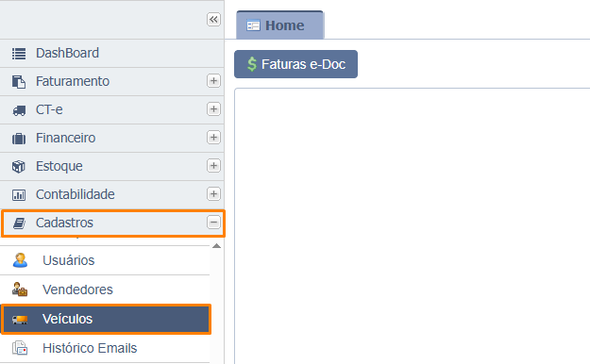Open Faturas e-Doc button
Viewport: 590px width, 364px height.
click(295, 64)
